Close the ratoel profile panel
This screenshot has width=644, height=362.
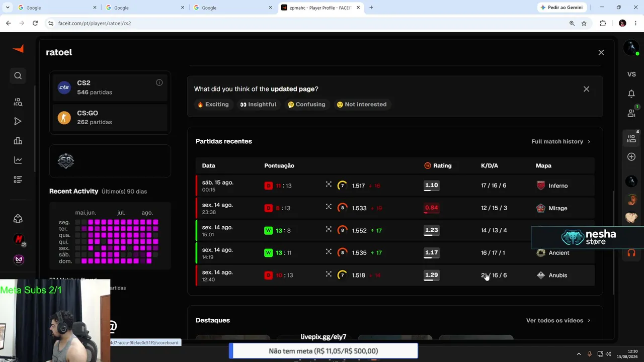click(x=601, y=52)
